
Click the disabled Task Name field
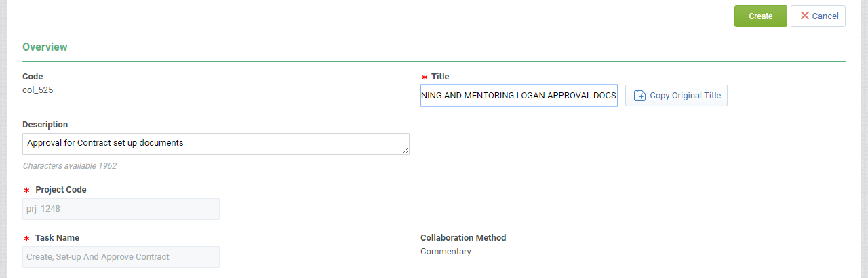tap(121, 257)
